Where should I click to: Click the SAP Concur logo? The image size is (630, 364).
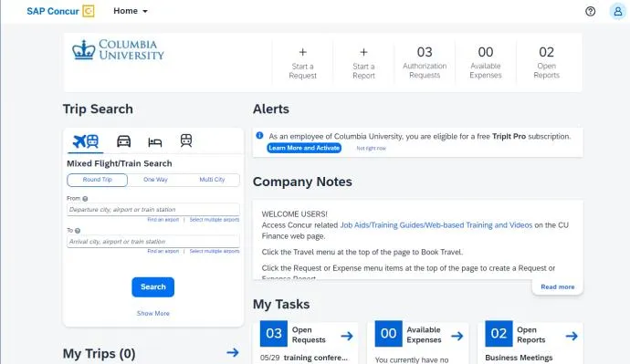coord(60,11)
